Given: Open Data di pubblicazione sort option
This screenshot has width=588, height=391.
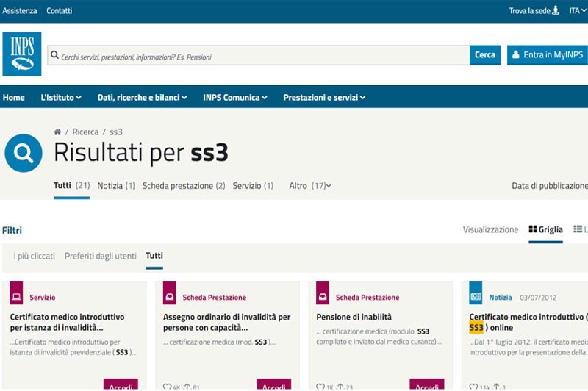Looking at the screenshot, I should tap(550, 185).
